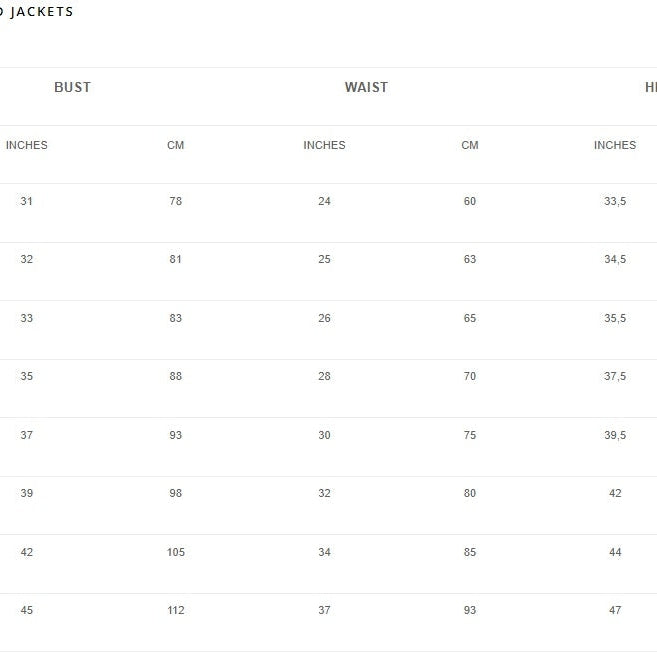Select waist CM value 60
The height and width of the screenshot is (657, 657).
coord(470,201)
